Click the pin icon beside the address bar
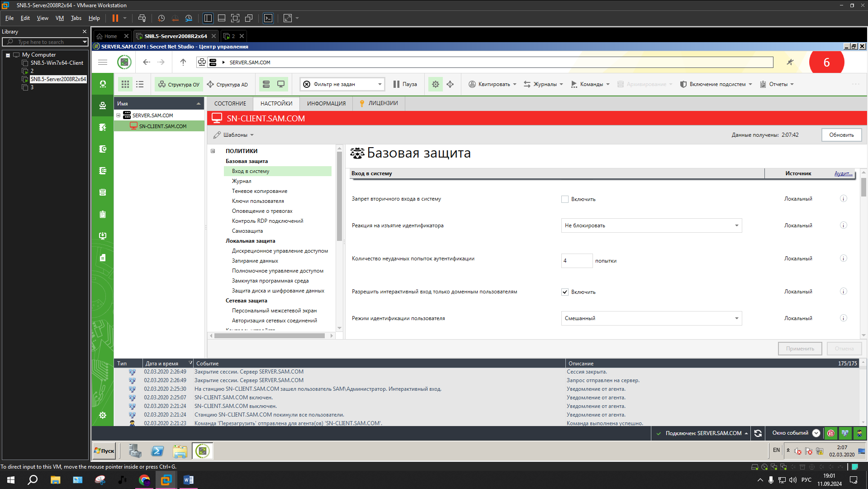Screen dimensions: 868x489 [x=790, y=62]
